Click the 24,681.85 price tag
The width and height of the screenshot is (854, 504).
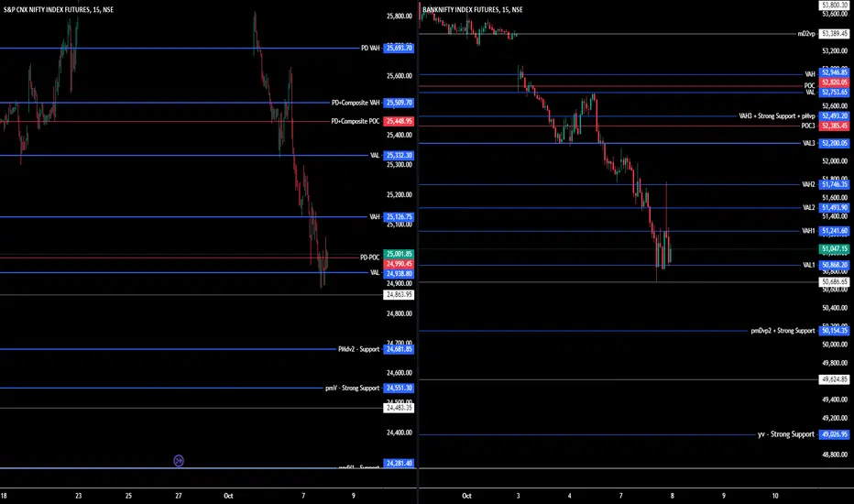(x=399, y=349)
